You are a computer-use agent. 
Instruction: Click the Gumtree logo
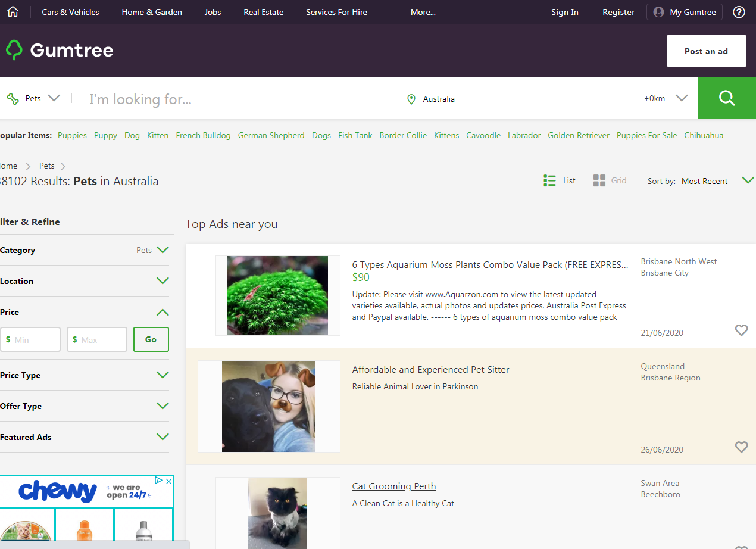[x=59, y=50]
